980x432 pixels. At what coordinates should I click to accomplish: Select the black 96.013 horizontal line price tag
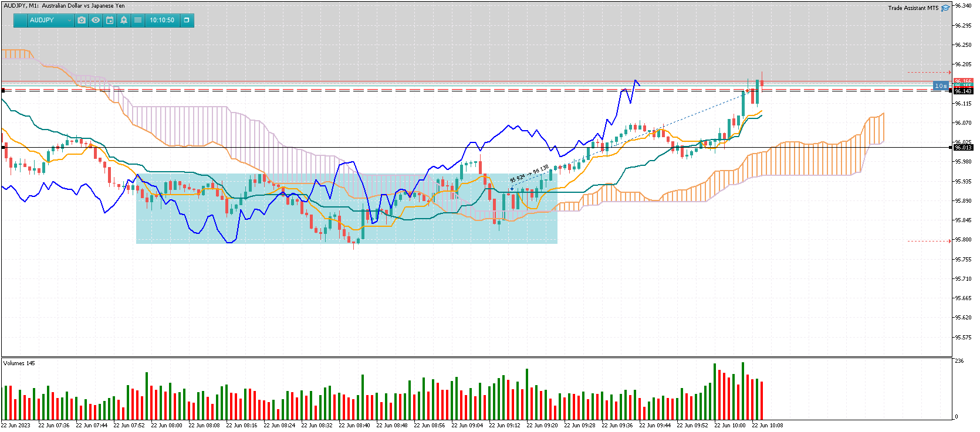pyautogui.click(x=963, y=148)
